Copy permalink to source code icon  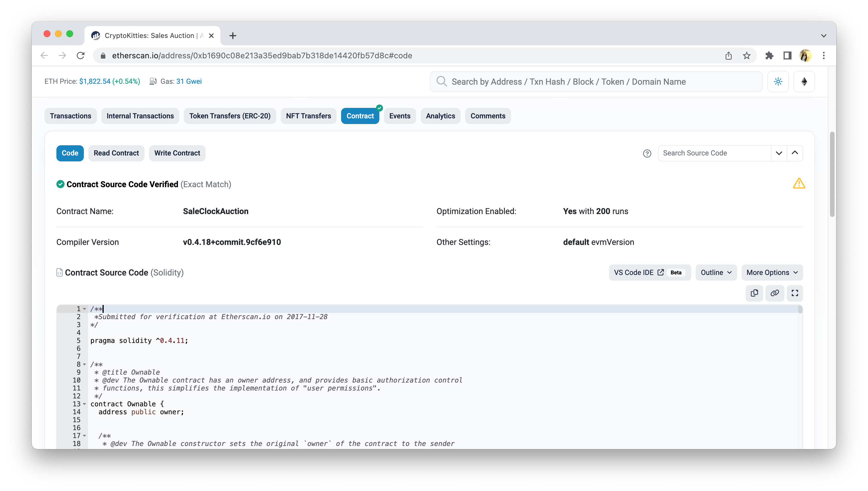click(x=775, y=293)
